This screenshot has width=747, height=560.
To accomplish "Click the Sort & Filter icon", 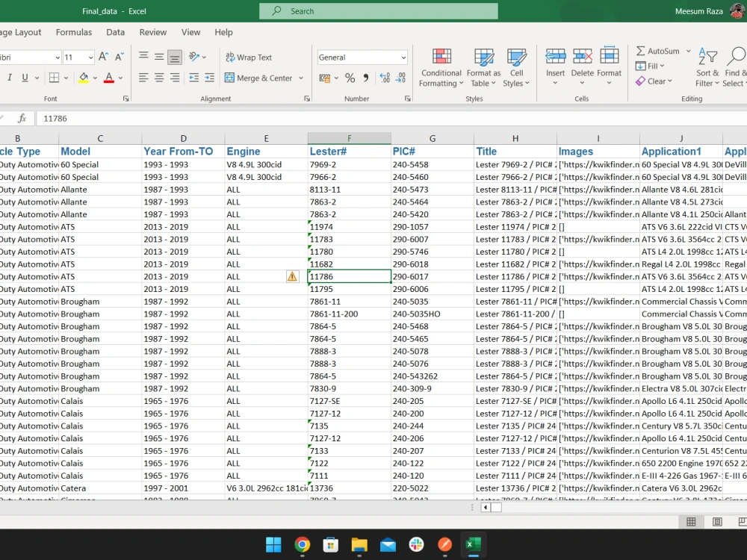I will click(707, 66).
